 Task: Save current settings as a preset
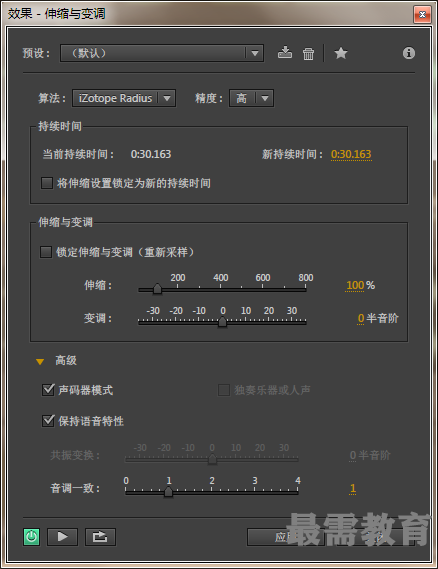tap(285, 53)
